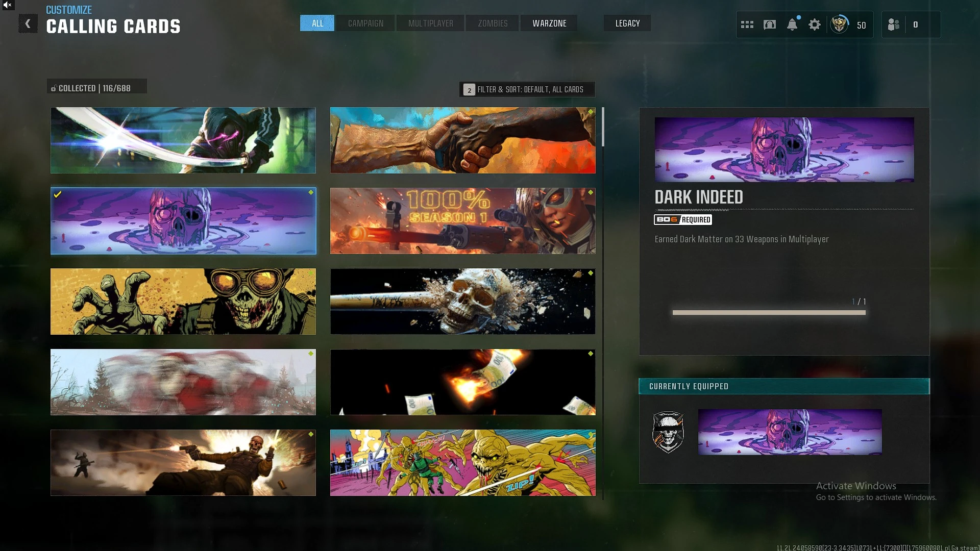
Task: Select the Campaign tab
Action: (x=365, y=23)
